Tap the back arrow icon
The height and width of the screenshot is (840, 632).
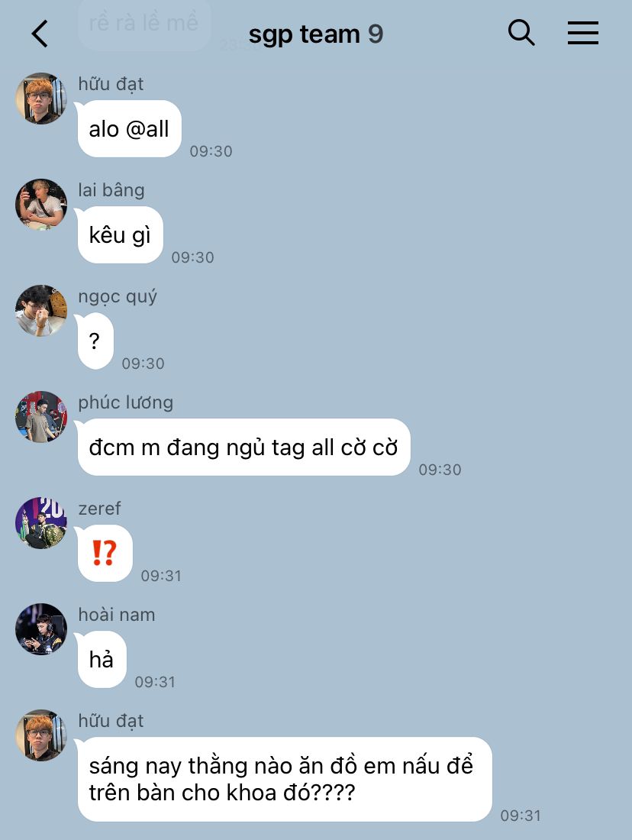point(40,34)
